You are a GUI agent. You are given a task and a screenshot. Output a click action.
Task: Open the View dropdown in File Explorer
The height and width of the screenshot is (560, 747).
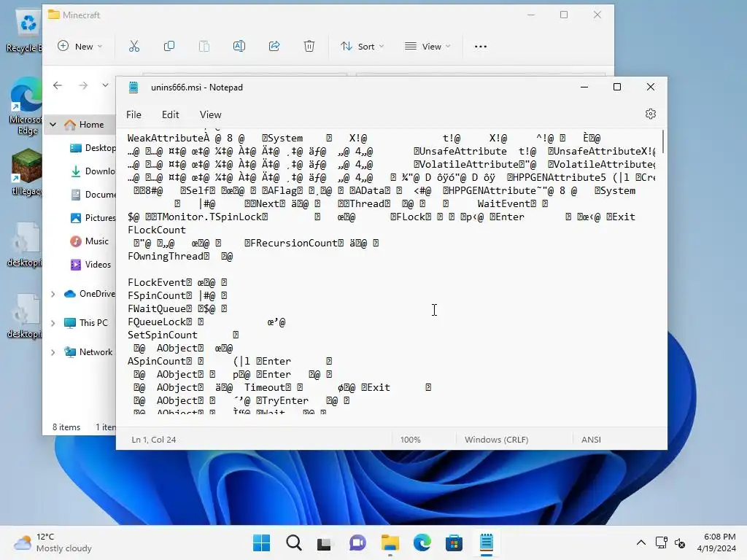[427, 46]
